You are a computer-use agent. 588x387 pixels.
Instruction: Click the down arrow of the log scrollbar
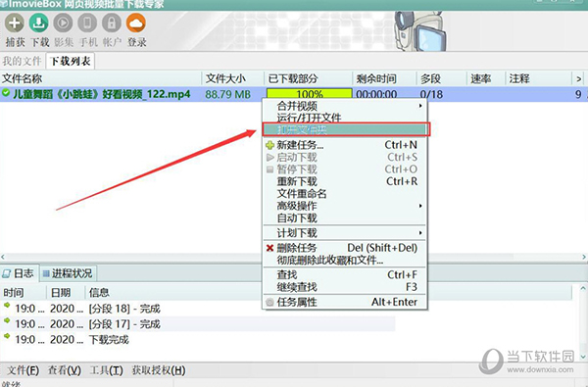tap(583, 357)
